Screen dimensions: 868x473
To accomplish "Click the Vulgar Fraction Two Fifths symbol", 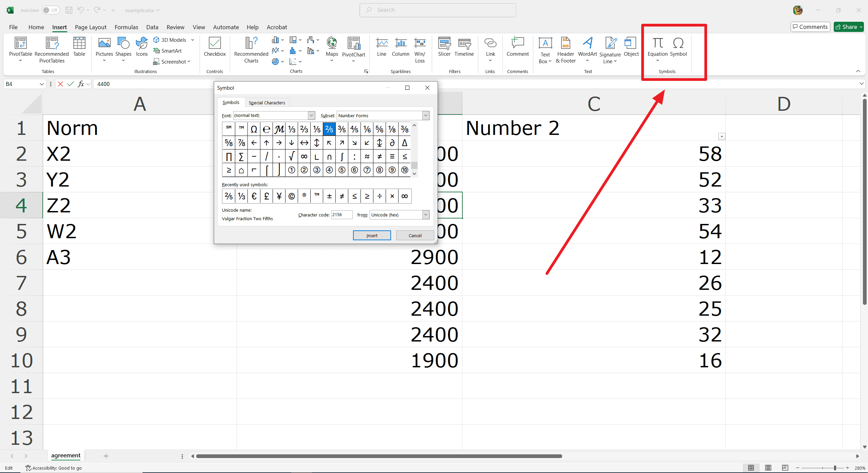I will [x=329, y=129].
